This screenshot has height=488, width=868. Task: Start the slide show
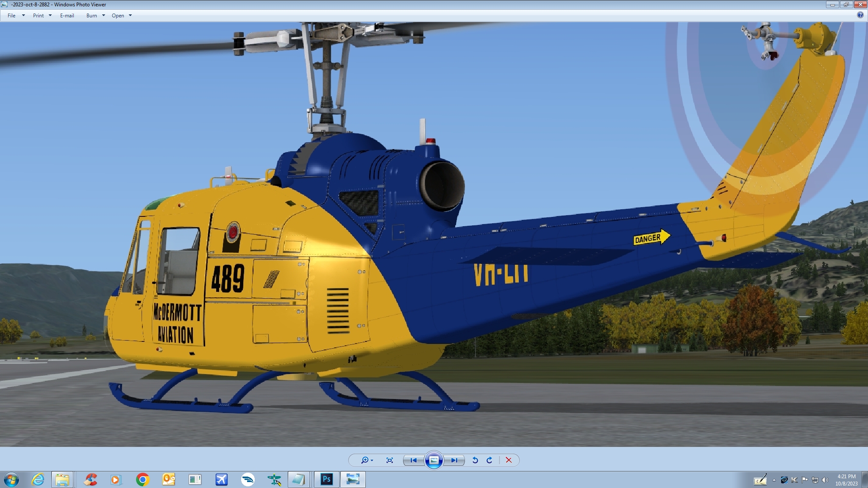[x=434, y=460]
